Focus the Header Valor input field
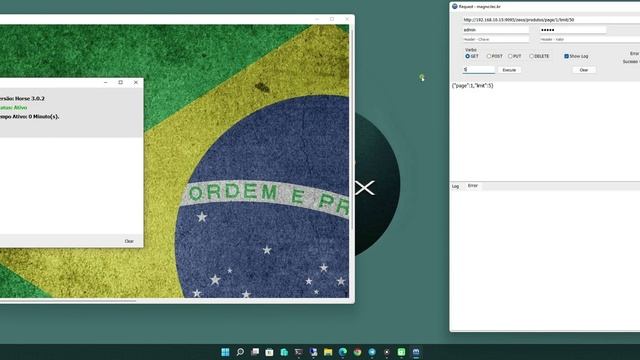 pos(589,40)
